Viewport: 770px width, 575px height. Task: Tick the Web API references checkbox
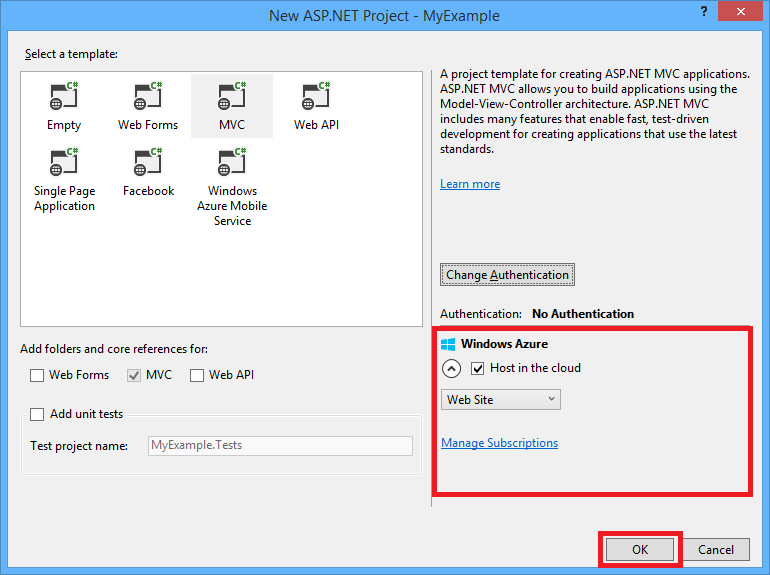pyautogui.click(x=197, y=376)
